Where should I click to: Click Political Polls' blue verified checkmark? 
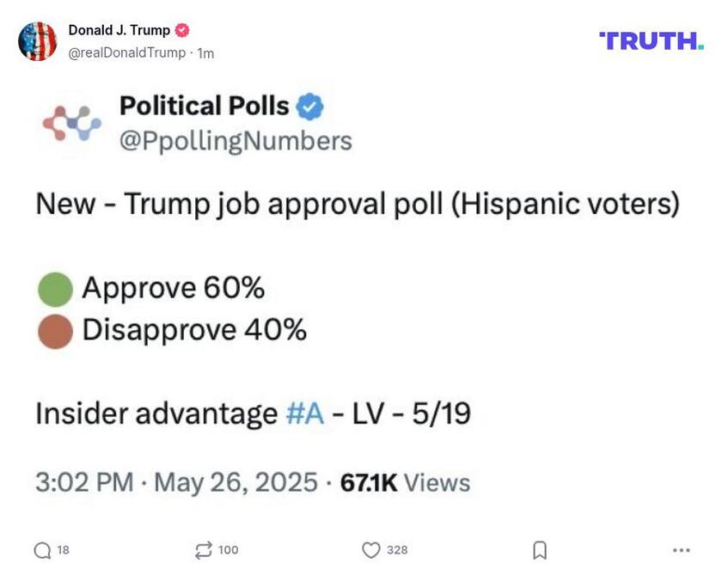[x=308, y=107]
